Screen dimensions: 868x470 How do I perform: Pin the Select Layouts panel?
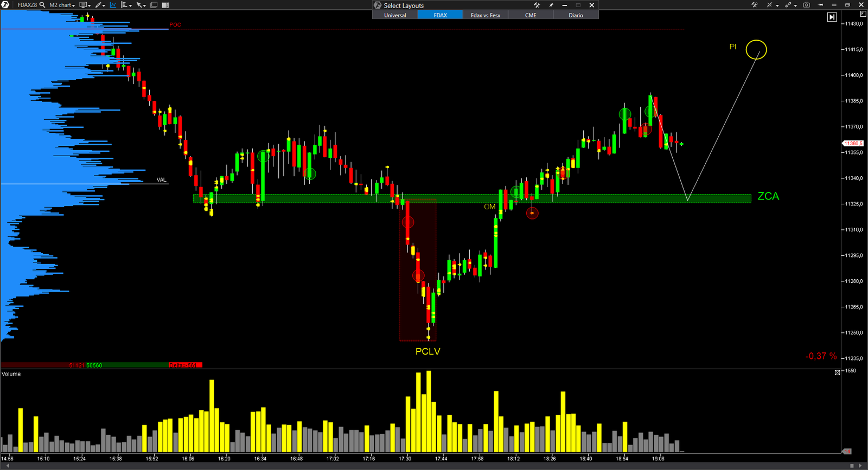point(551,5)
